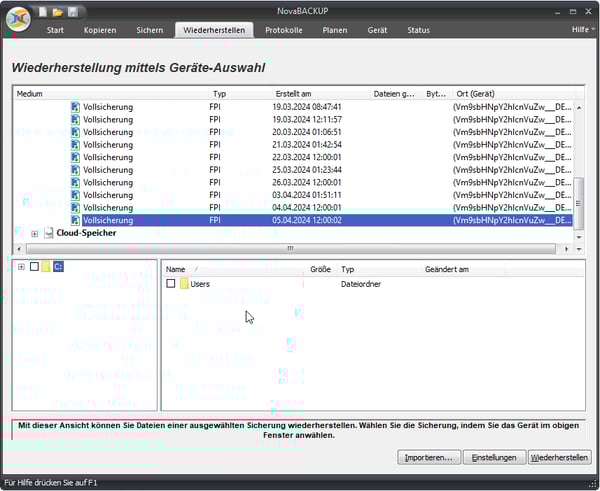
Task: Select the Cloud-Speicher entry
Action: pos(86,233)
